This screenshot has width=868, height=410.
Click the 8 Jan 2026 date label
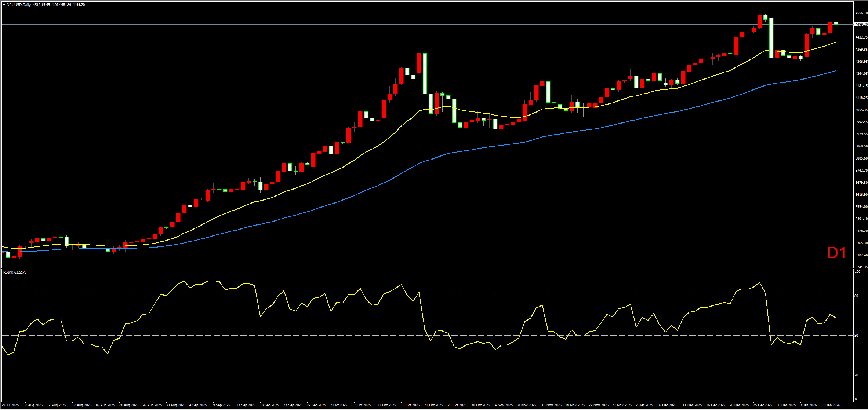832,405
